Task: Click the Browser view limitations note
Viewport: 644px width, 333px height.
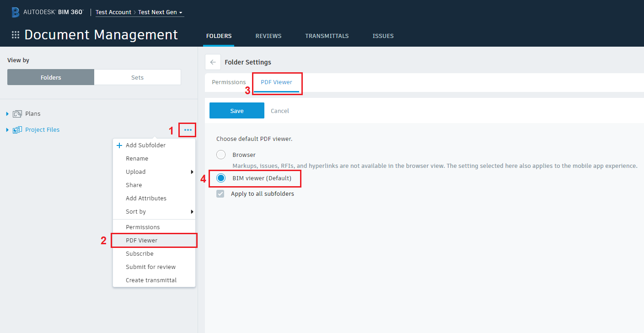Action: (435, 166)
